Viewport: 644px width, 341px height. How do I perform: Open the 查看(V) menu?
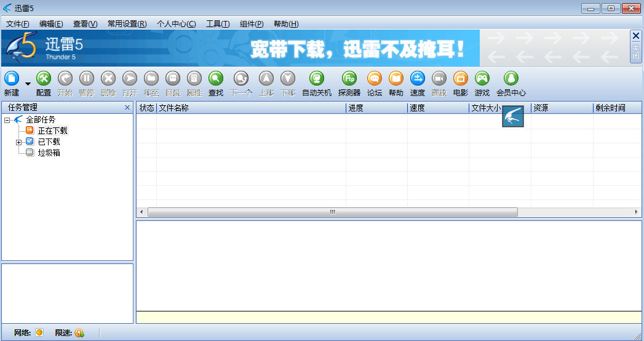[85, 24]
